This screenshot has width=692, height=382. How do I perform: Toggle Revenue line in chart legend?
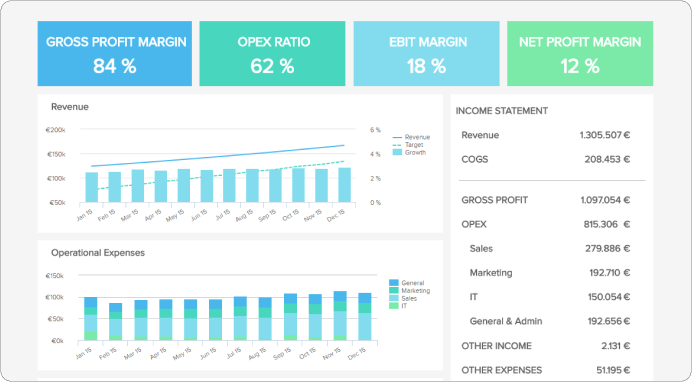coord(411,137)
